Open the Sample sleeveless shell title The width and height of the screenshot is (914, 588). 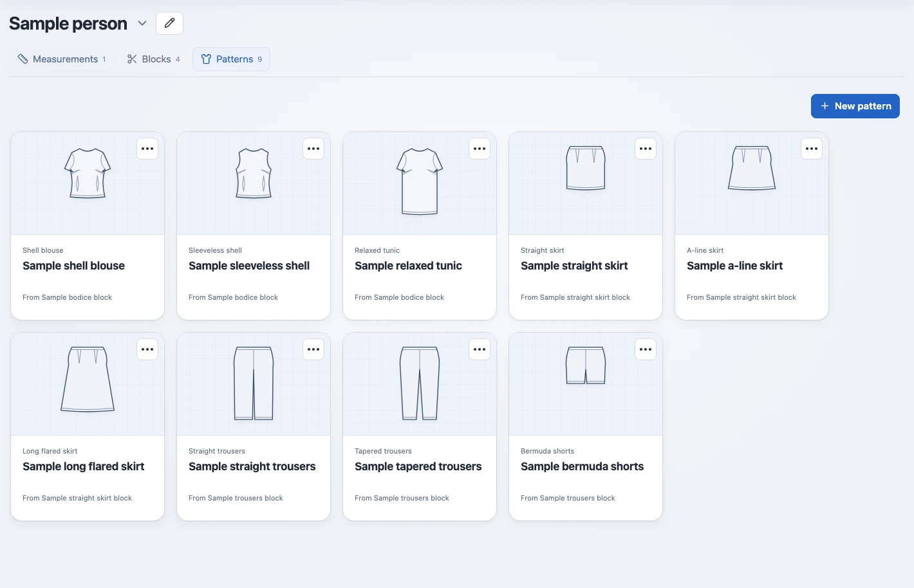click(249, 266)
